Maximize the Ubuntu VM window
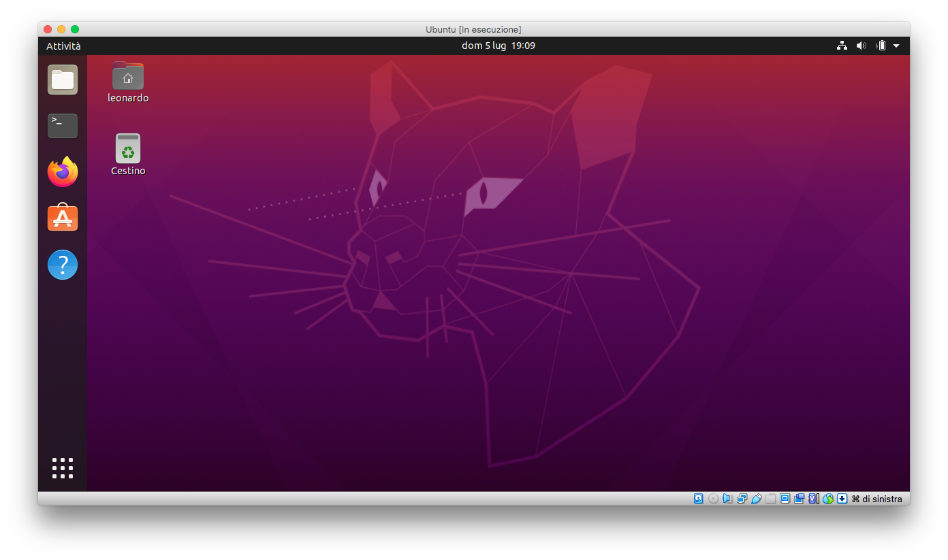Image resolution: width=948 pixels, height=560 pixels. click(75, 29)
